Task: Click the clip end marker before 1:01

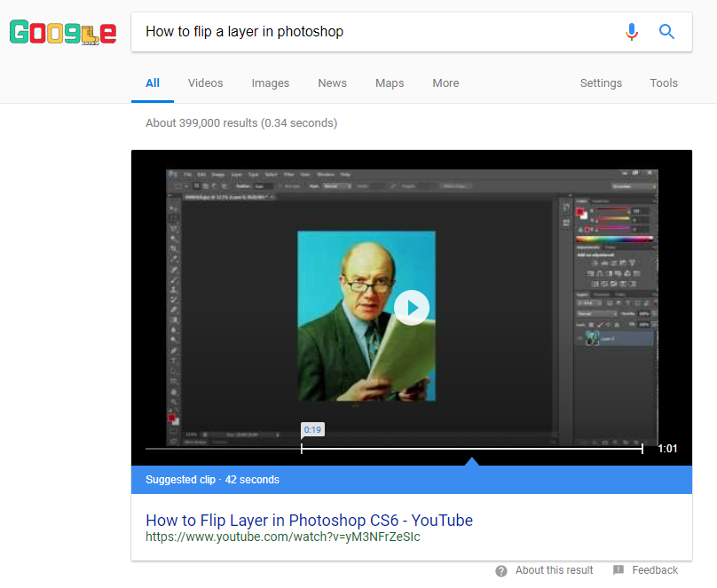Action: coord(642,448)
